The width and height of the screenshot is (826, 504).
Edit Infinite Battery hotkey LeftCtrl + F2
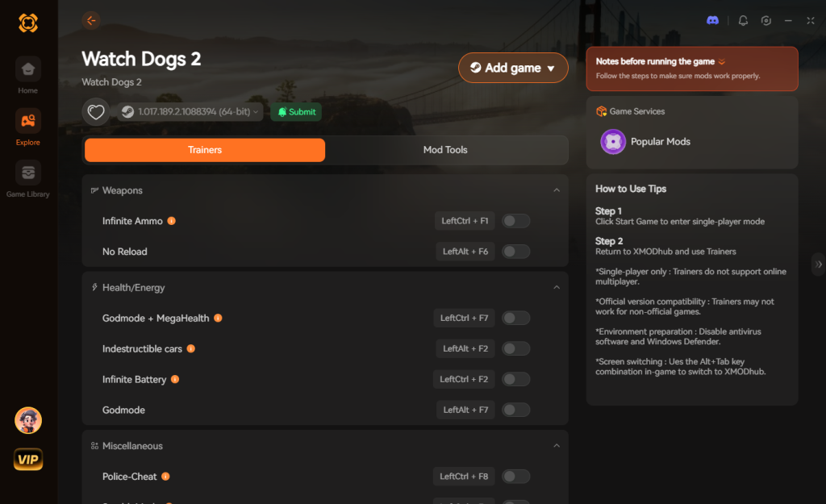(464, 379)
